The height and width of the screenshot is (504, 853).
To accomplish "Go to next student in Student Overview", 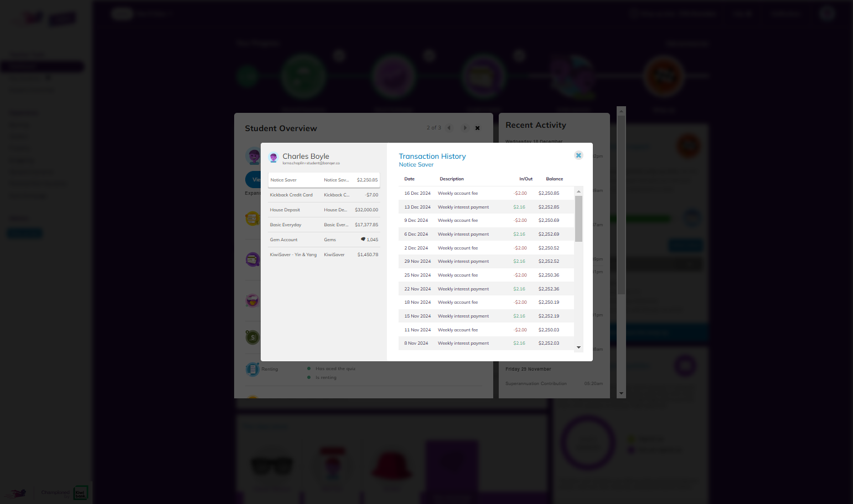I will coord(465,128).
